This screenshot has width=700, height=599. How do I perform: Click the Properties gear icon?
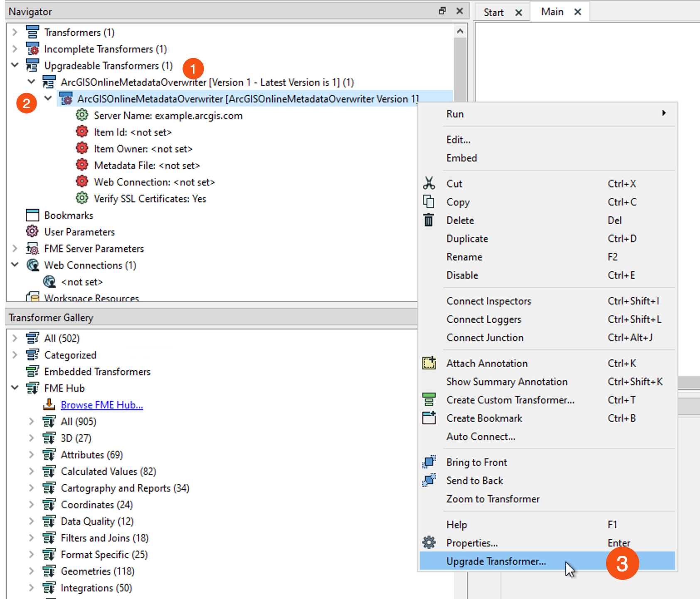(429, 542)
